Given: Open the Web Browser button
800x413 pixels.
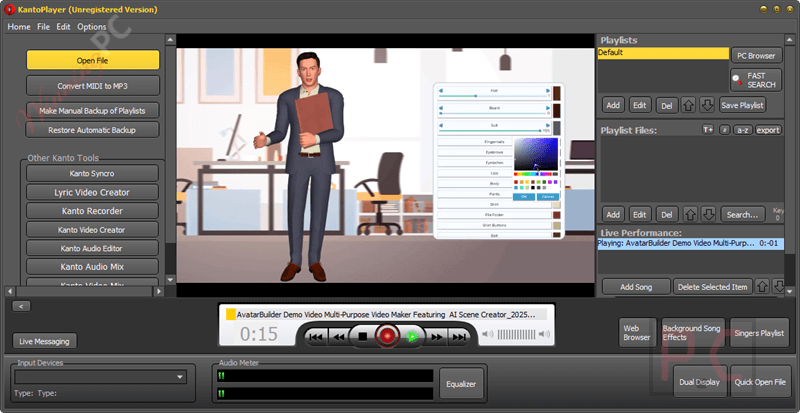Looking at the screenshot, I should tap(637, 333).
